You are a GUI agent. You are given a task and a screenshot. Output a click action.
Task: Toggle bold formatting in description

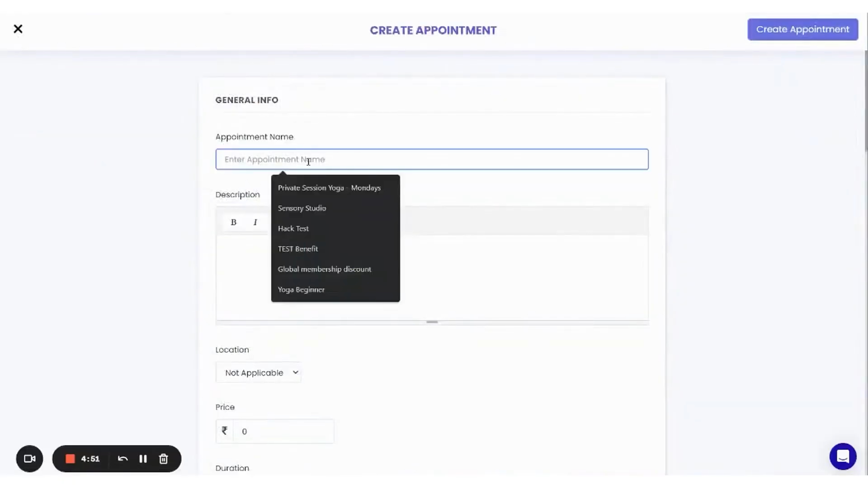pyautogui.click(x=233, y=222)
